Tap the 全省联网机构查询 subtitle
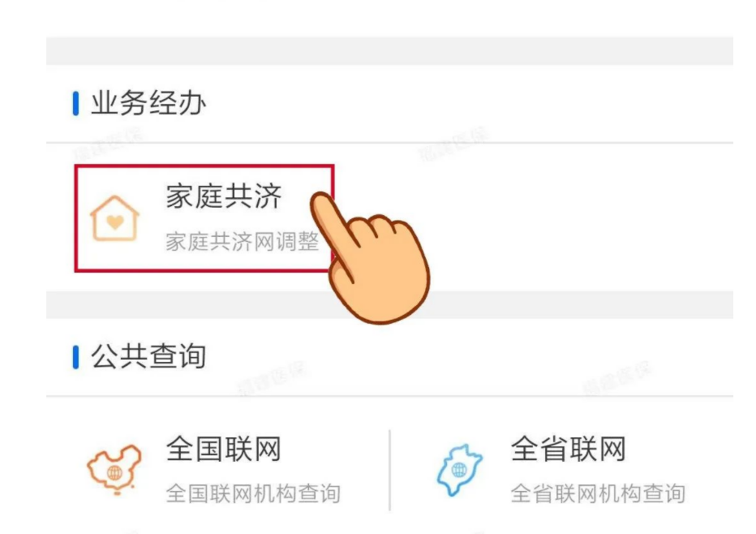756x534 pixels. pyautogui.click(x=597, y=493)
